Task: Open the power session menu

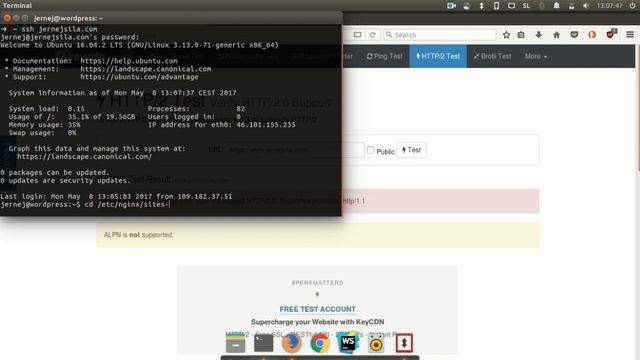Action: pos(632,6)
